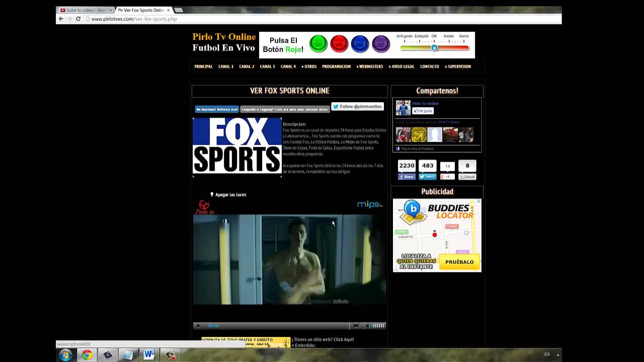This screenshot has height=362, width=644.
Task: Expand the OTROS menu
Action: click(309, 66)
